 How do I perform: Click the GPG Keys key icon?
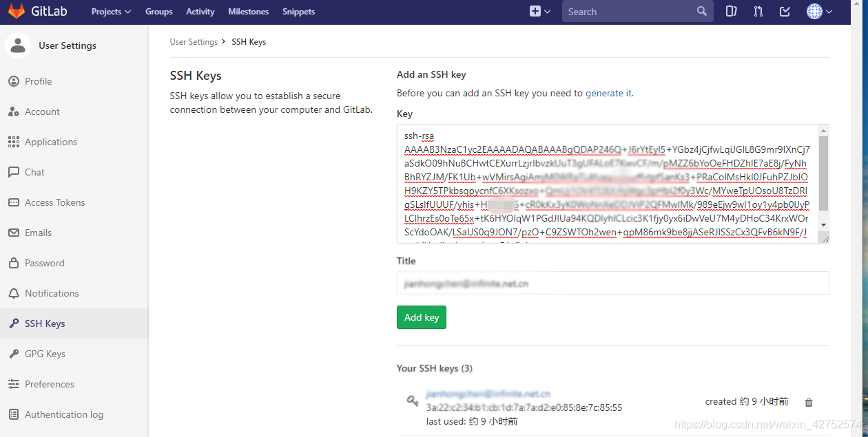[x=14, y=354]
